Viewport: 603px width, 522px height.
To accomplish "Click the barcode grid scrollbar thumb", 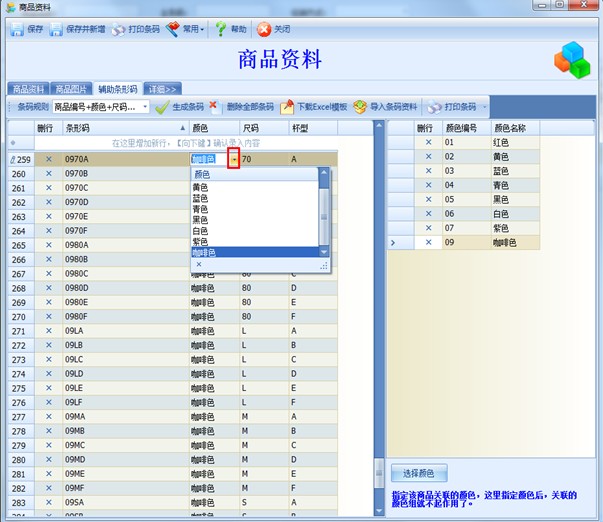I will 379,473.
